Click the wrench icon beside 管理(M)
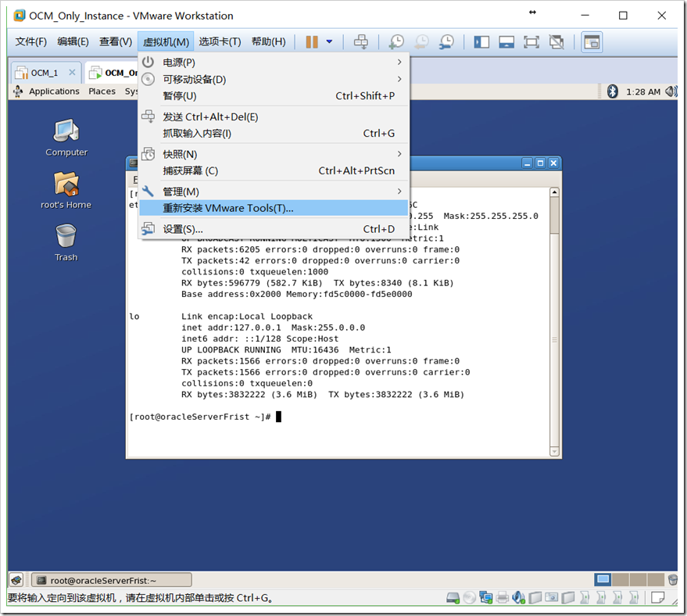This screenshot has height=616, width=687. (148, 191)
